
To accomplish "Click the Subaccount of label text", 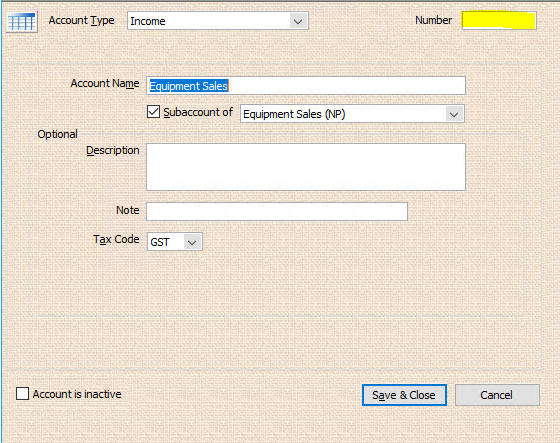I will 198,112.
